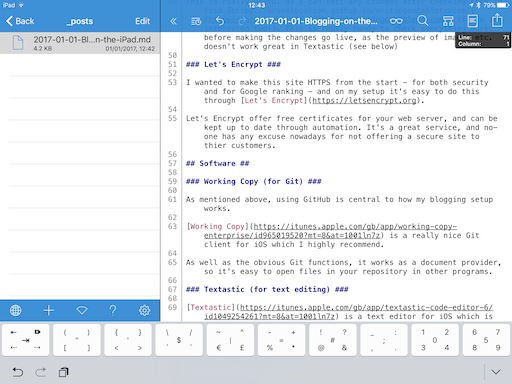
Task: Go back using the Back button
Action: (20, 21)
